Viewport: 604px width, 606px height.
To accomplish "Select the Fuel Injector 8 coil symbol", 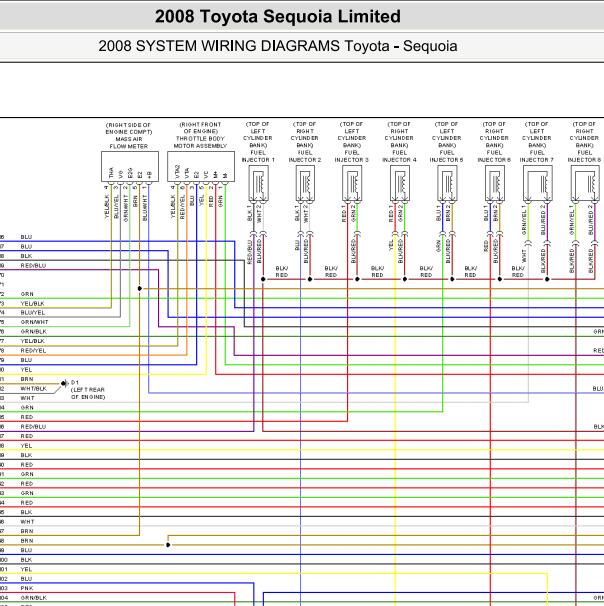I will click(x=585, y=183).
